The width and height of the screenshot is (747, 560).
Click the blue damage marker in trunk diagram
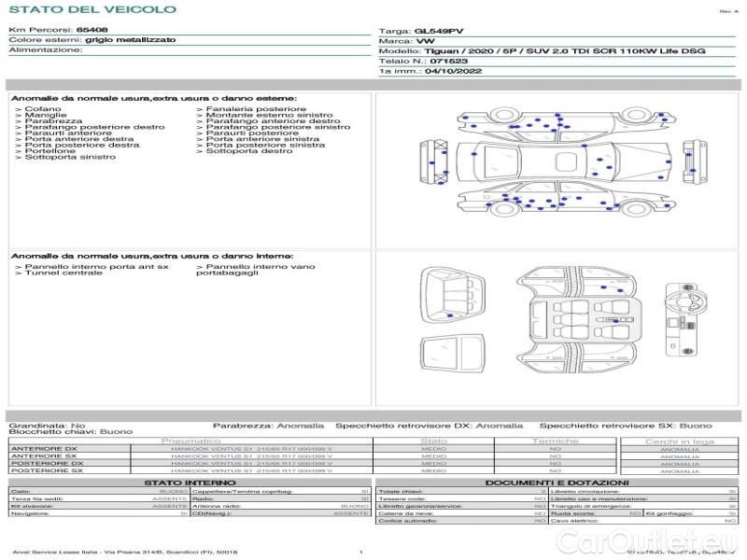point(450,315)
